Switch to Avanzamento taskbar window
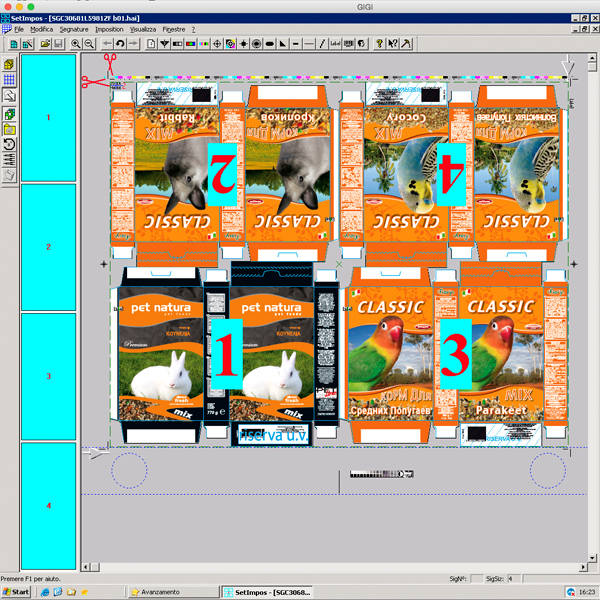The height and width of the screenshot is (600, 600). pyautogui.click(x=173, y=592)
